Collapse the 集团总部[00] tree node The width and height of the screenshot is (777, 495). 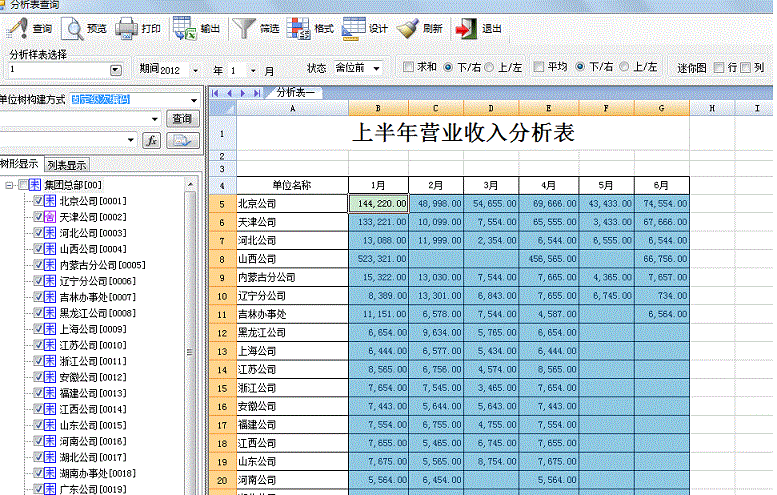(x=9, y=185)
